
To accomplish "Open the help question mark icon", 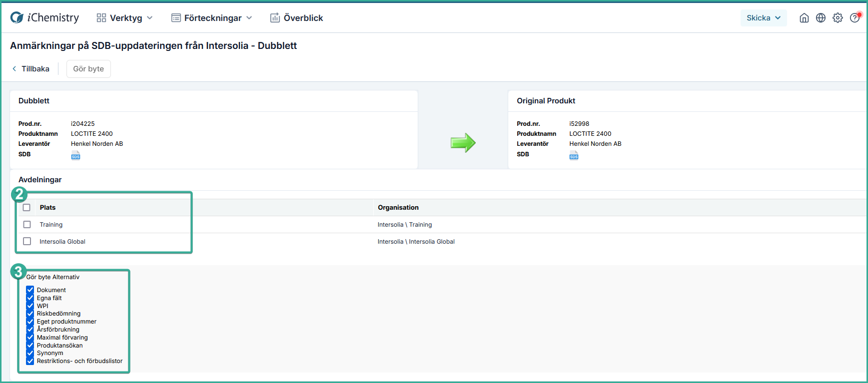I will point(855,18).
